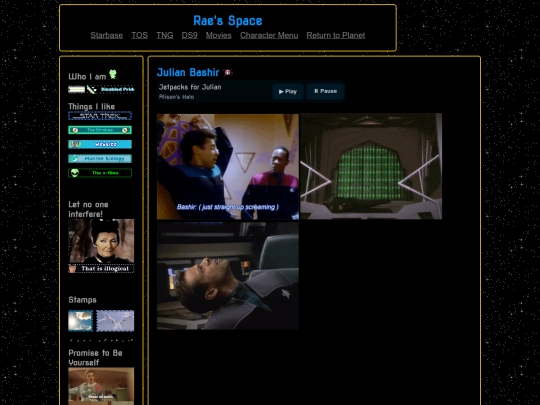This screenshot has height=405, width=540.
Task: Go to the DS9 page
Action: (x=189, y=35)
